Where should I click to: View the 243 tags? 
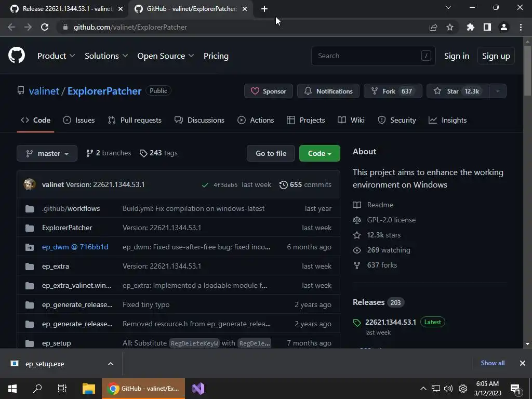158,153
